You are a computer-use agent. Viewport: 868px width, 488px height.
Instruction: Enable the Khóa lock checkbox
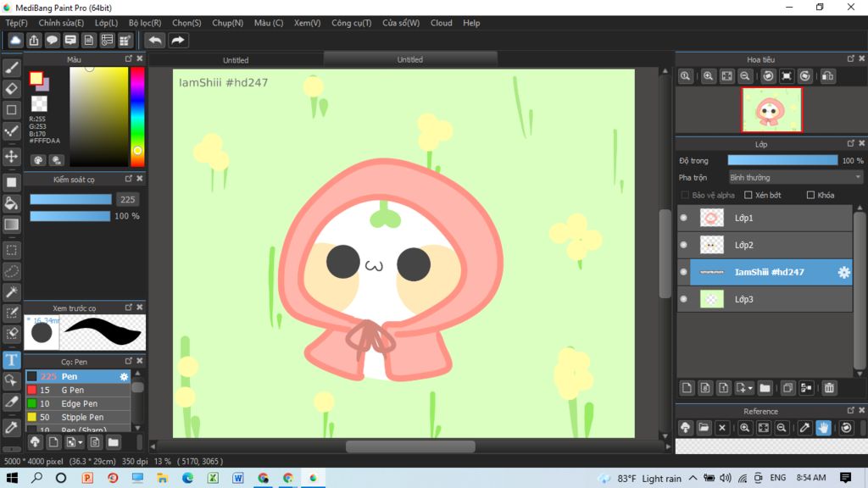(810, 196)
